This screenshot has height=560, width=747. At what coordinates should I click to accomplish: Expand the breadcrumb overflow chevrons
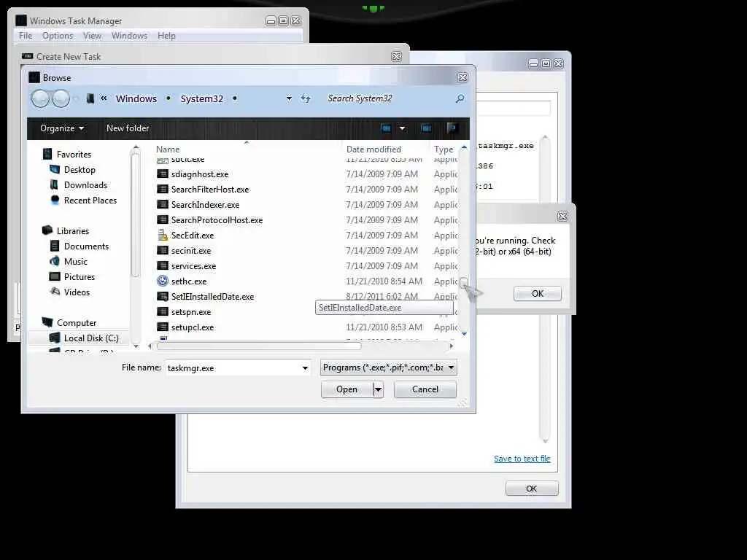pos(104,98)
